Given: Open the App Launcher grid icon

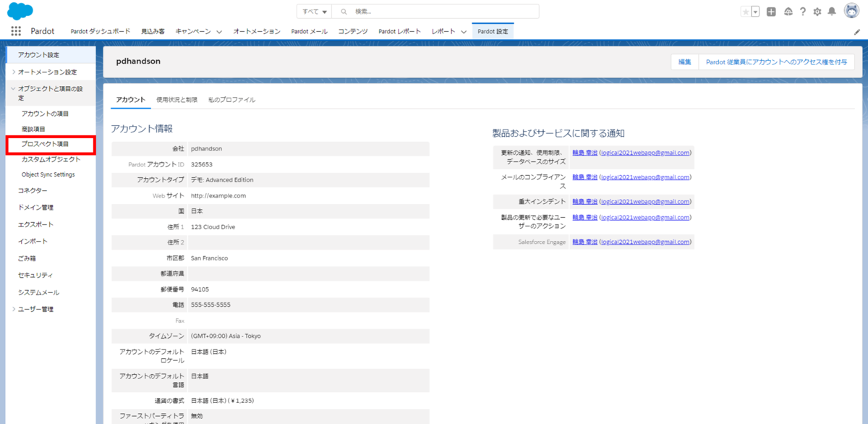Looking at the screenshot, I should pyautogui.click(x=16, y=31).
